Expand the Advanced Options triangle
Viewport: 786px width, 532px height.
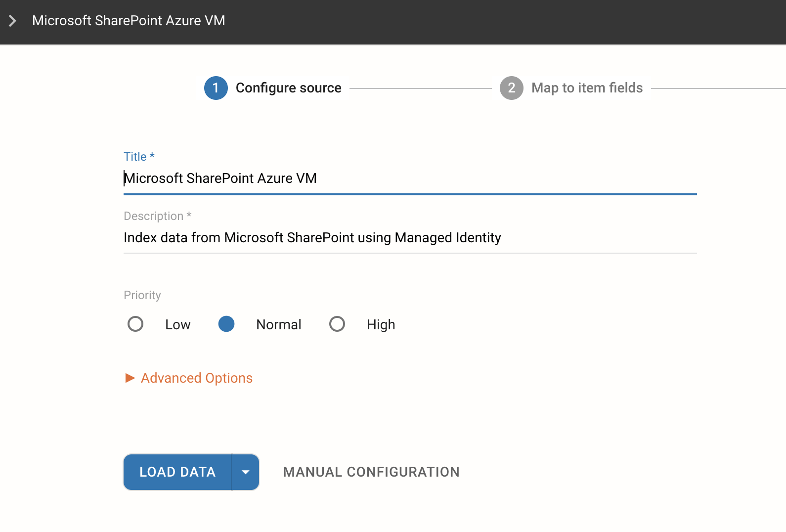tap(131, 378)
